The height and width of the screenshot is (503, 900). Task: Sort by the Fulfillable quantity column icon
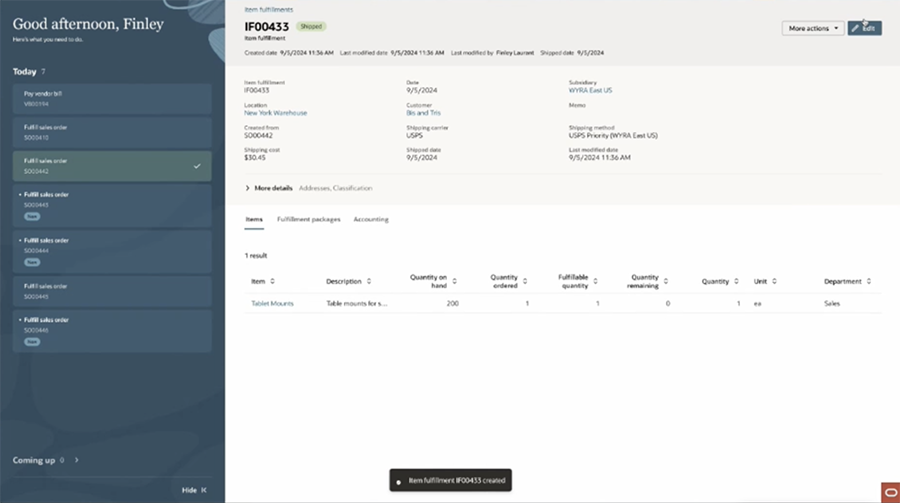597,282
